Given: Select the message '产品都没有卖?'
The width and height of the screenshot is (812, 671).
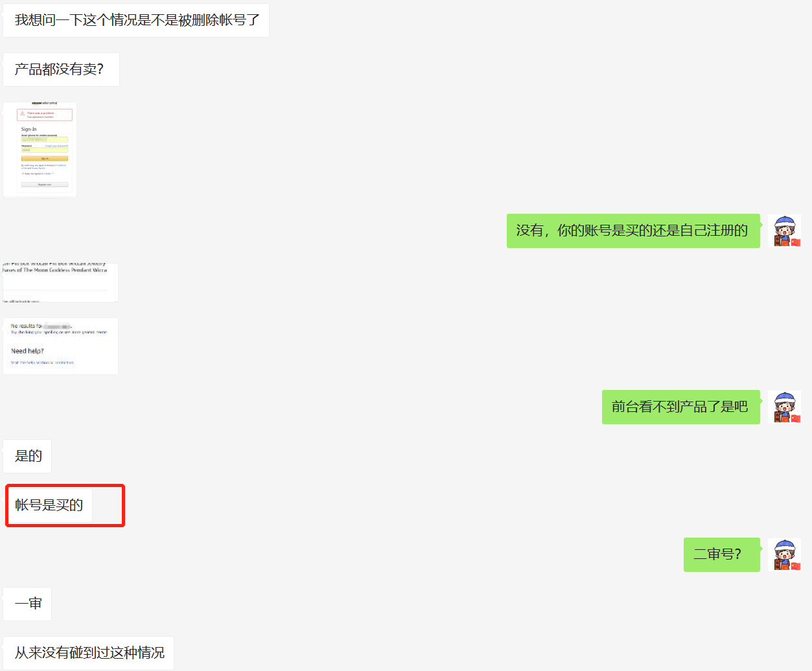Looking at the screenshot, I should click(62, 69).
